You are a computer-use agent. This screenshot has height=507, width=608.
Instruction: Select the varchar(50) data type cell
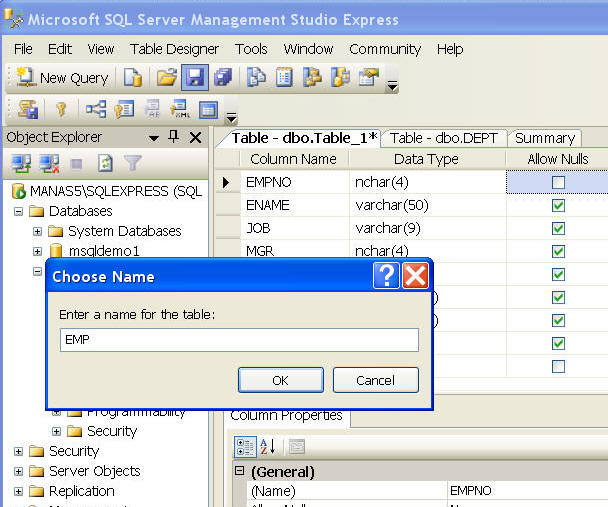(x=427, y=205)
